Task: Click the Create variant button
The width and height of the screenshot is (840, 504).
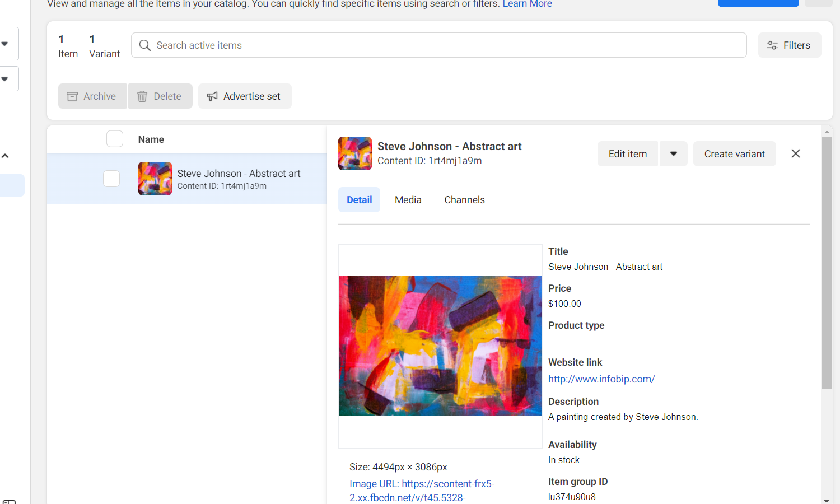Action: tap(734, 154)
